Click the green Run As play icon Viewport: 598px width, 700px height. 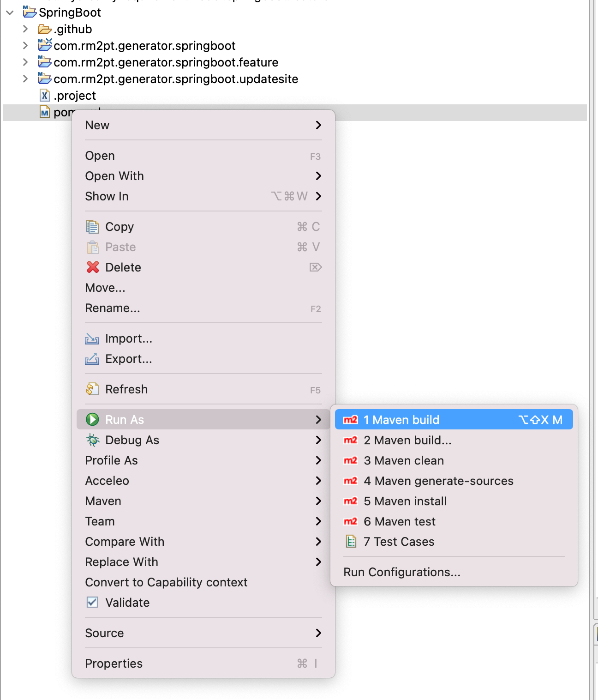(x=92, y=419)
